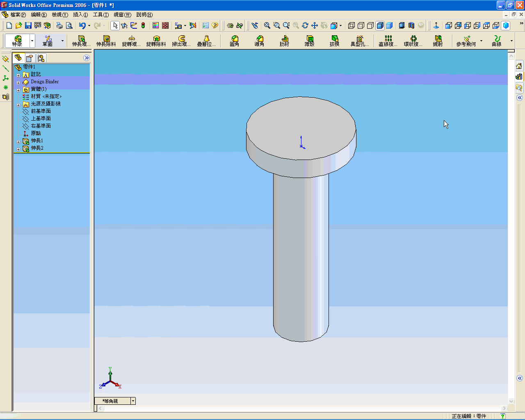Screen dimensions: 525x420
Task: Open a file using the Open folder icon
Action: (18, 25)
